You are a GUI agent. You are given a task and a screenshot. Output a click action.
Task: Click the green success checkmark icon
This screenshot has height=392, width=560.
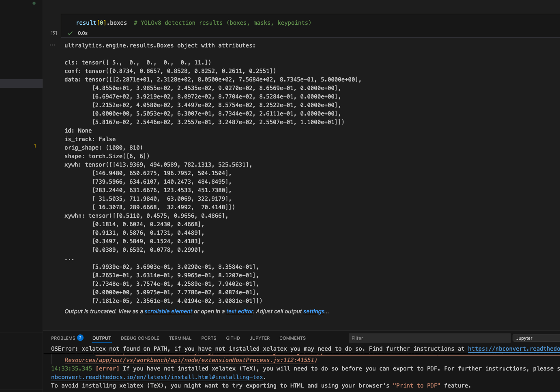[x=70, y=33]
